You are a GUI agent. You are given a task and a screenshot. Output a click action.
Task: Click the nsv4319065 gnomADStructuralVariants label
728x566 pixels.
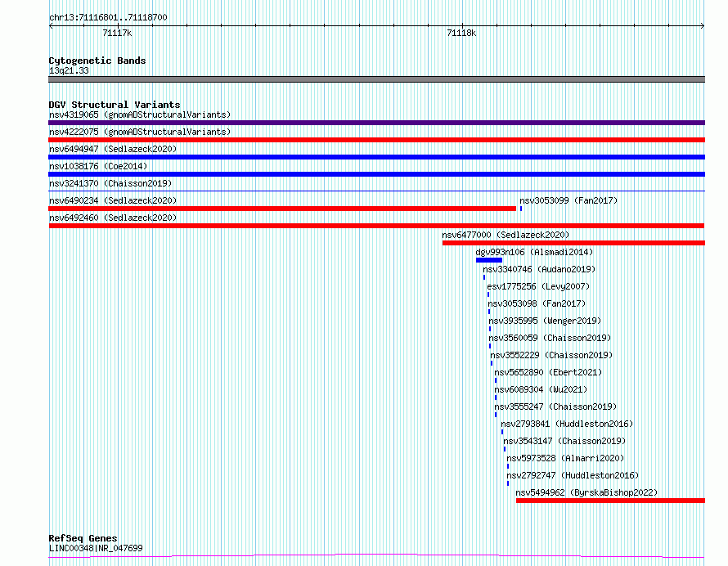point(140,115)
